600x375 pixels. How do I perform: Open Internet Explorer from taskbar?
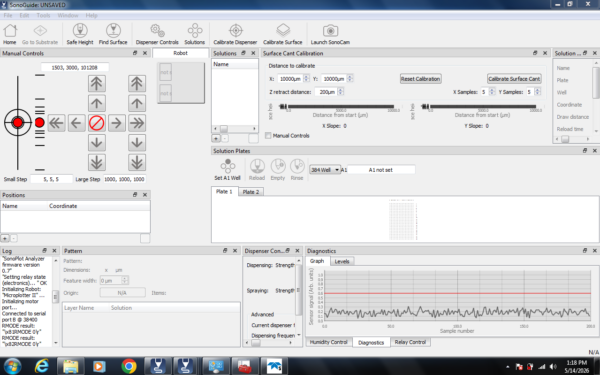coord(41,366)
